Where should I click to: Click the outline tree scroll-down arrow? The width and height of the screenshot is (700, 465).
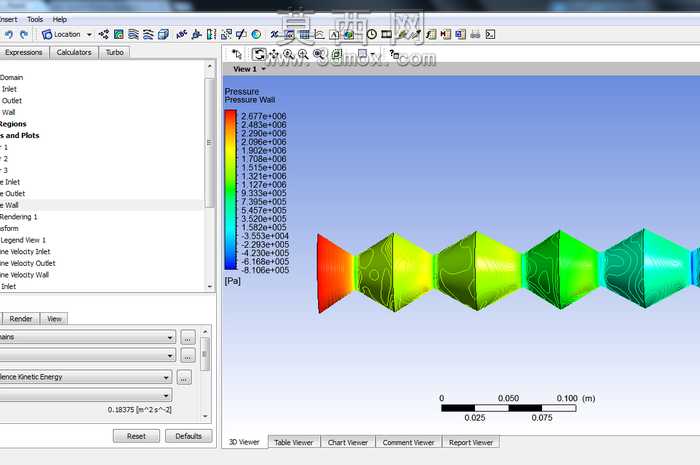(210, 287)
